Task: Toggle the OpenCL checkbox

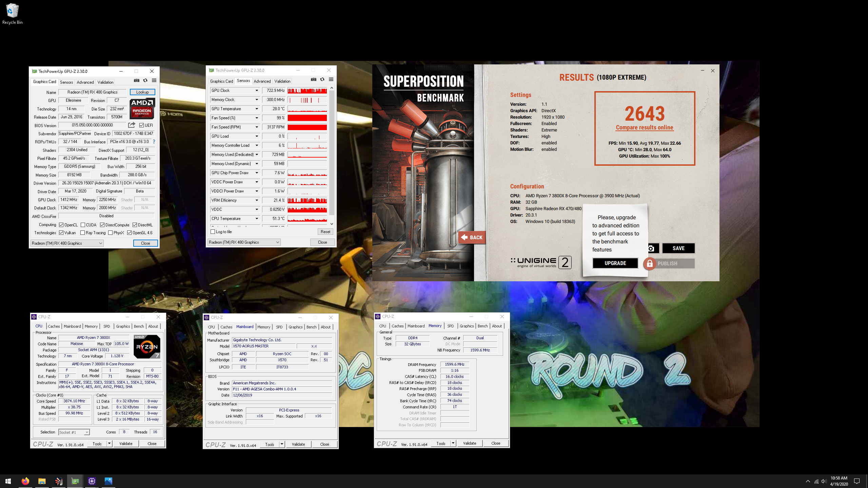Action: [61, 225]
